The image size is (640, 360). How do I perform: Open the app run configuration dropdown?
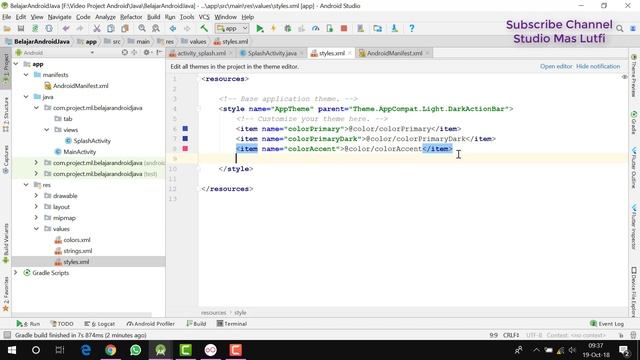pyautogui.click(x=232, y=29)
